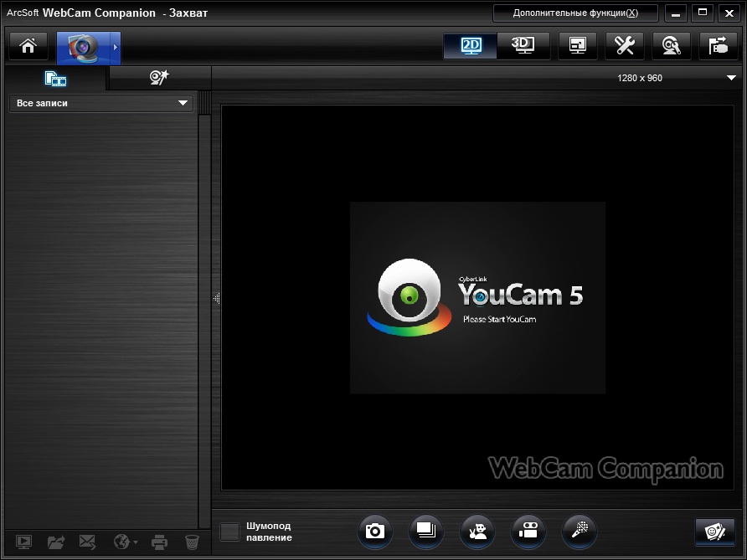The height and width of the screenshot is (560, 747).
Task: Delete selected item with trash icon
Action: coord(192,542)
